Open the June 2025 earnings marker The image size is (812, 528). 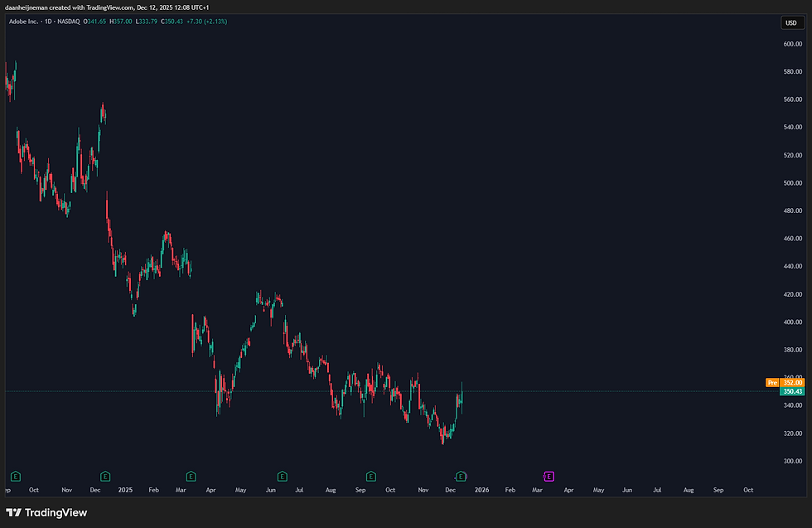click(283, 476)
